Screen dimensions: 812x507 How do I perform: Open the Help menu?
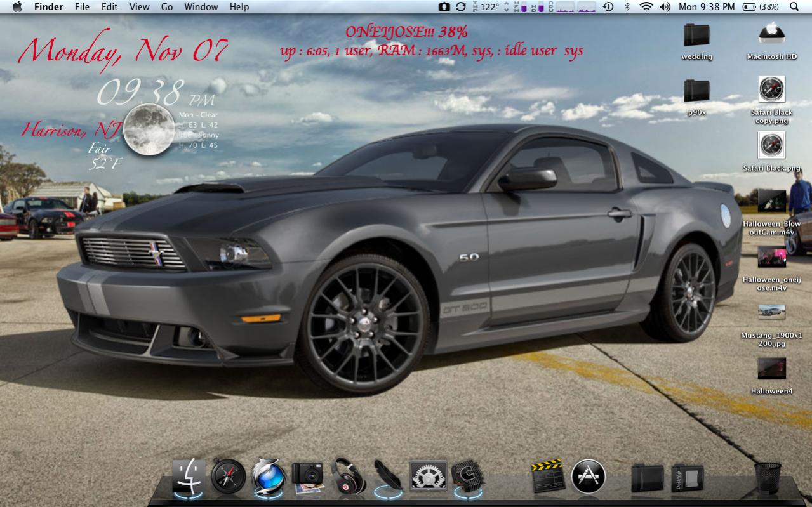[239, 6]
